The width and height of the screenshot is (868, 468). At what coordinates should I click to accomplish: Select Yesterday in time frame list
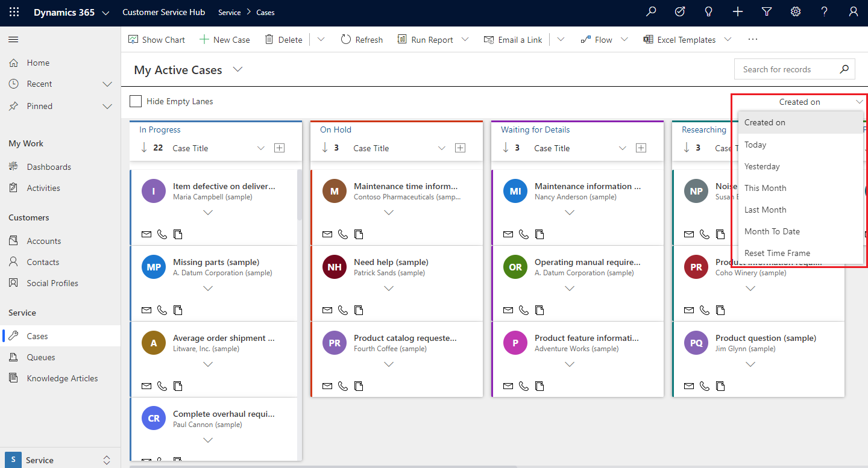[800, 166]
